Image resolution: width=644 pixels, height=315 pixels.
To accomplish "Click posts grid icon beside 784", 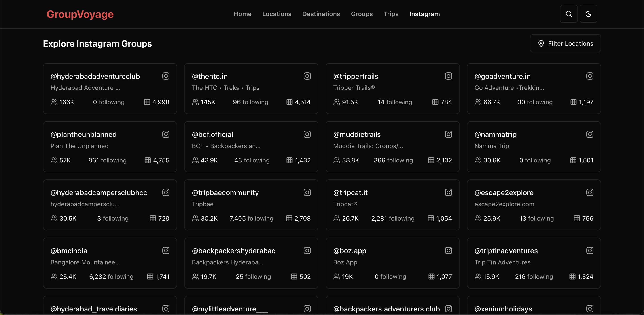I will pos(435,102).
